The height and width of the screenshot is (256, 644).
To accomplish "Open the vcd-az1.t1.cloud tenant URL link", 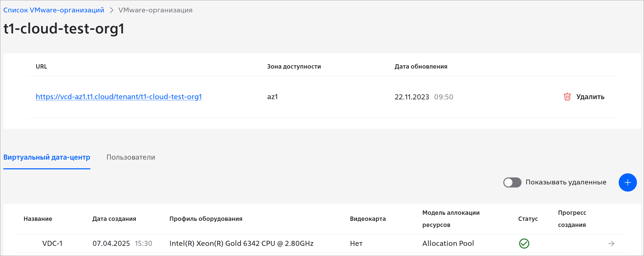I will 119,97.
